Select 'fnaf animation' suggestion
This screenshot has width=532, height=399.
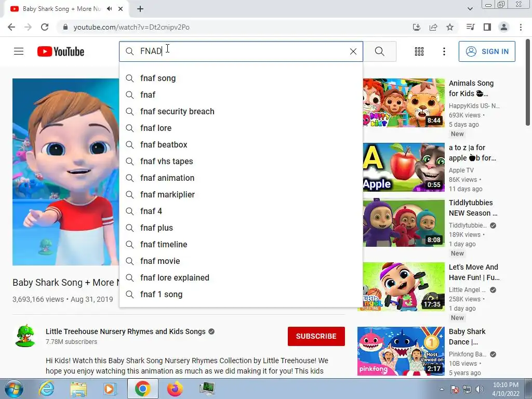point(241,178)
